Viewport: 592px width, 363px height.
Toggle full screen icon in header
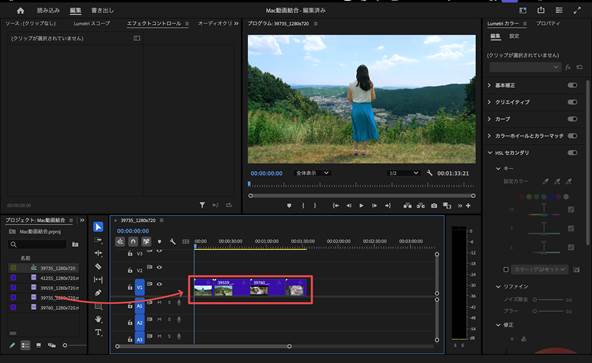point(577,10)
